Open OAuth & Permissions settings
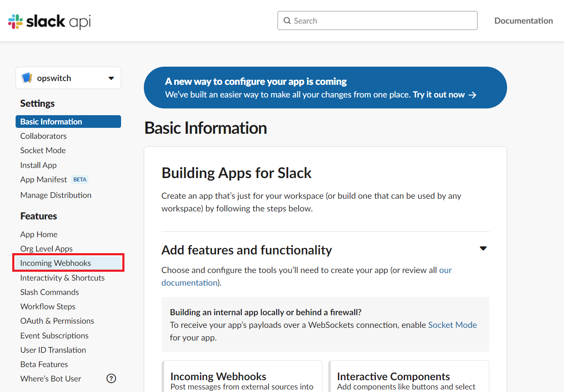The image size is (564, 392). (57, 321)
